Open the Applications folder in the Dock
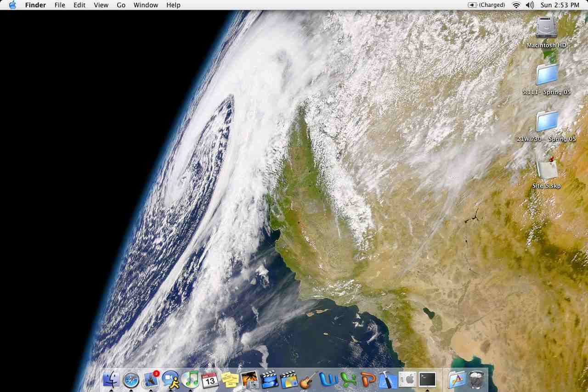The width and height of the screenshot is (588, 392). (x=457, y=380)
